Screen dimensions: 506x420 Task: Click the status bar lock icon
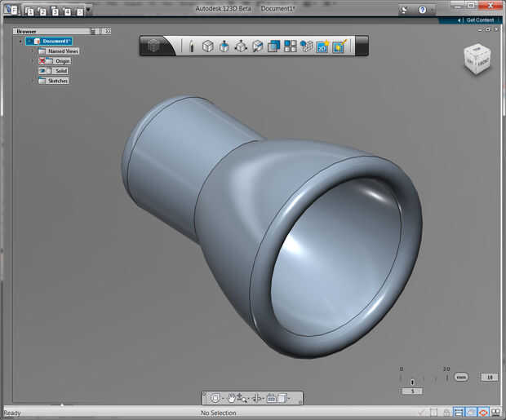click(x=446, y=413)
